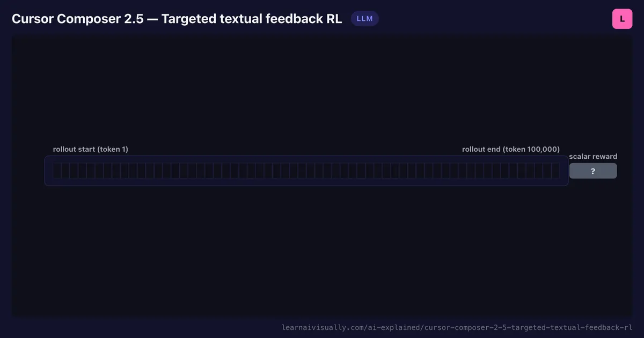Click the 'scalar reward' label

click(593, 157)
